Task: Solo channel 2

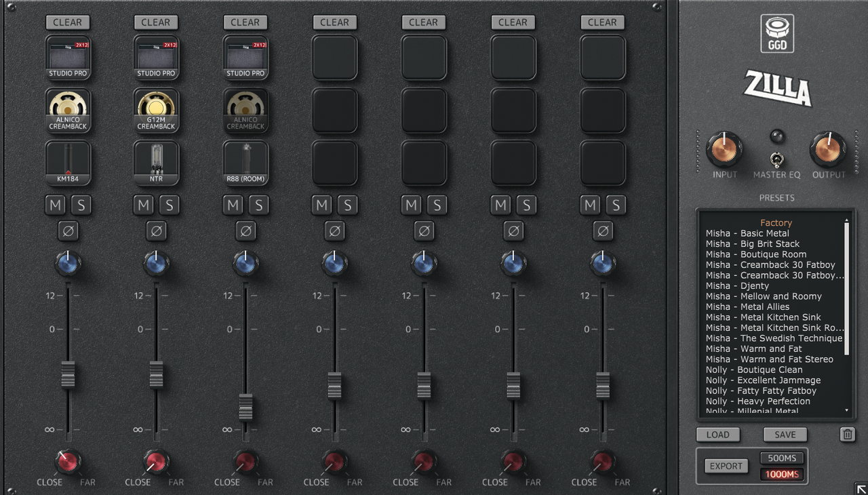Action: click(170, 205)
